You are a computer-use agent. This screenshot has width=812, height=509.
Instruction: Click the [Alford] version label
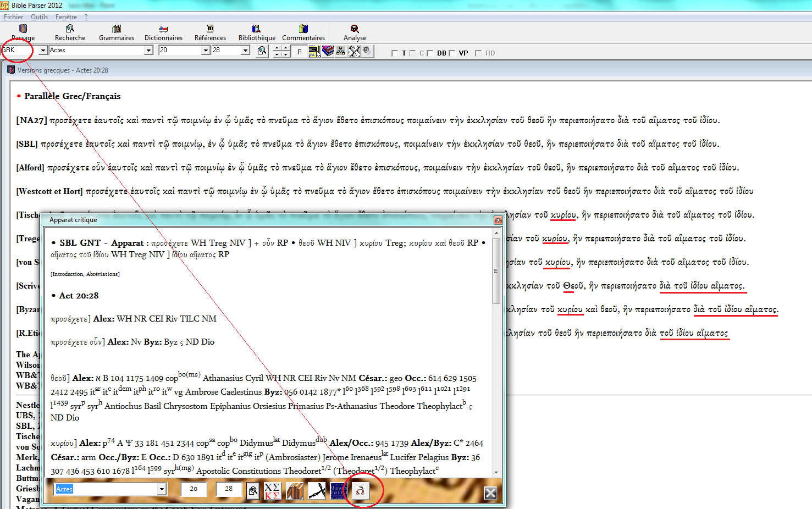[31, 168]
